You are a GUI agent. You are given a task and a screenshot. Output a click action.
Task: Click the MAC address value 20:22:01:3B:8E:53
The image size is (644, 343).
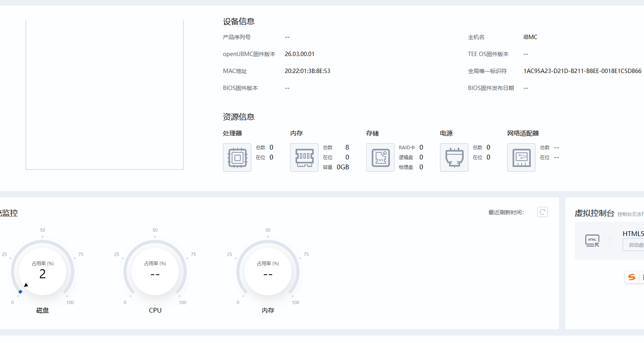coord(307,71)
